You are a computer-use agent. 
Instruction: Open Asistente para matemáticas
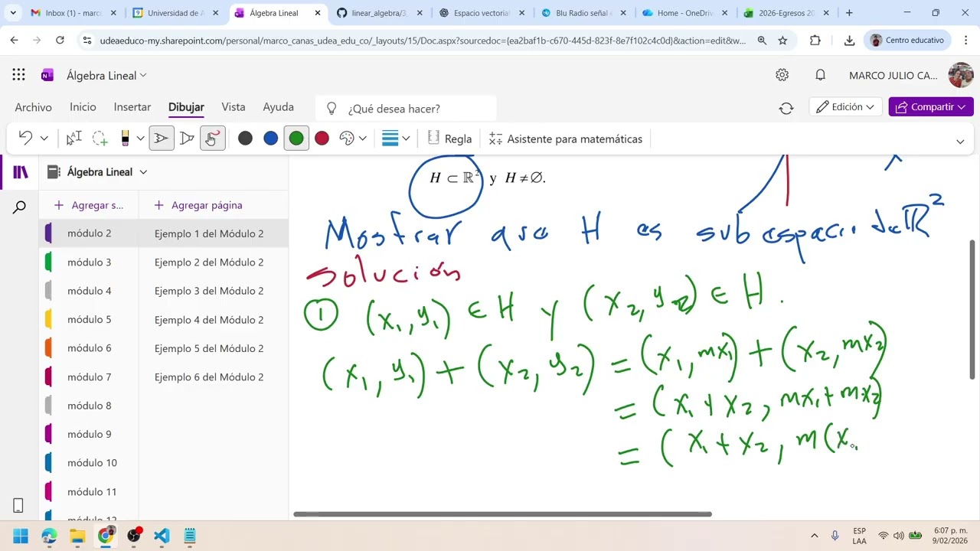pyautogui.click(x=565, y=139)
